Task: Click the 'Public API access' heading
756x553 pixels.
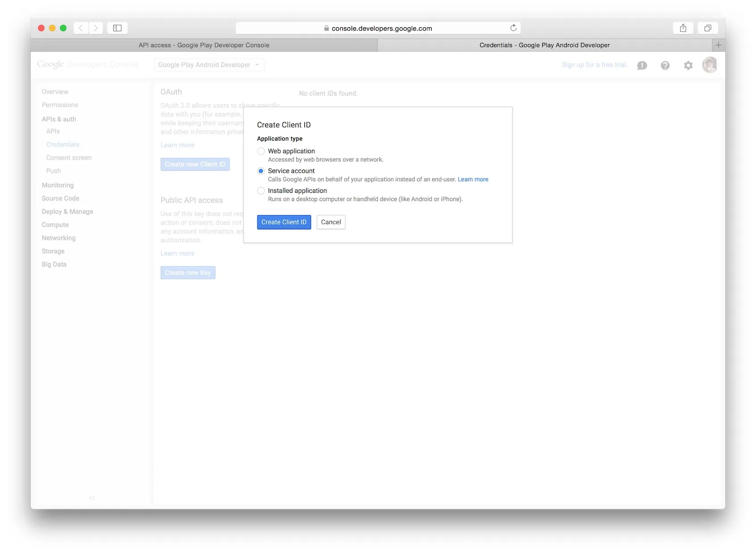Action: coord(191,200)
